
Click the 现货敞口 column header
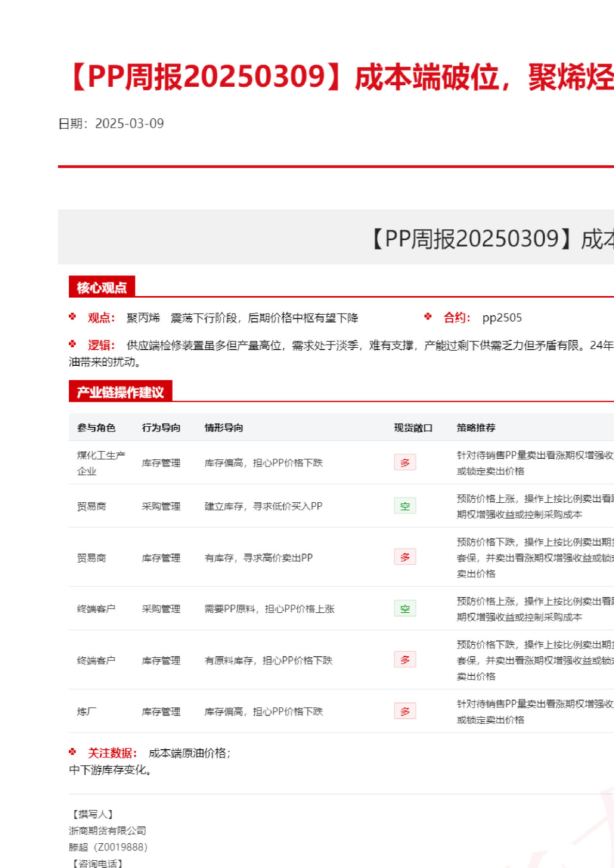tap(413, 428)
